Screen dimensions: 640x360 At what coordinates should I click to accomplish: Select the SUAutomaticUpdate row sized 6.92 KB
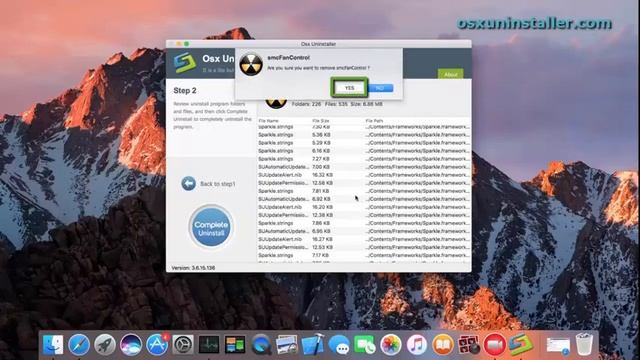pyautogui.click(x=364, y=199)
